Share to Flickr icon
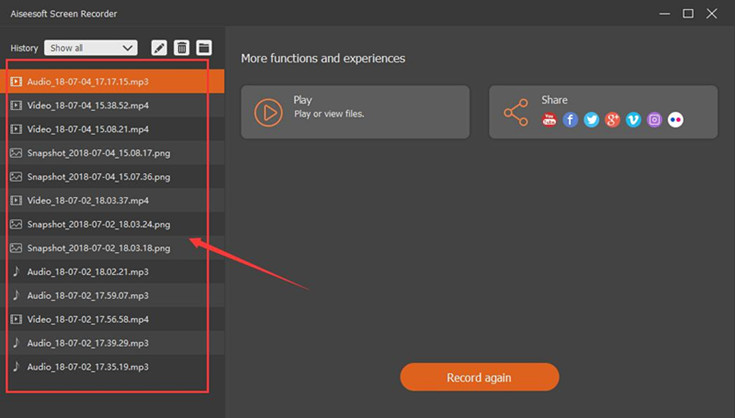Screen dimensions: 735x418 (x=675, y=120)
